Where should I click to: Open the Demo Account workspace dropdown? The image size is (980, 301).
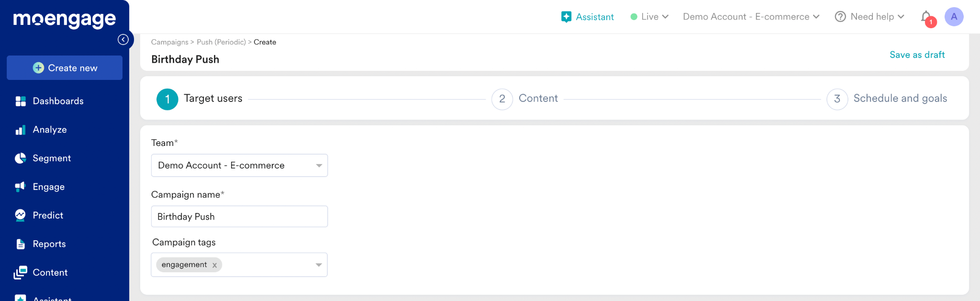point(751,17)
